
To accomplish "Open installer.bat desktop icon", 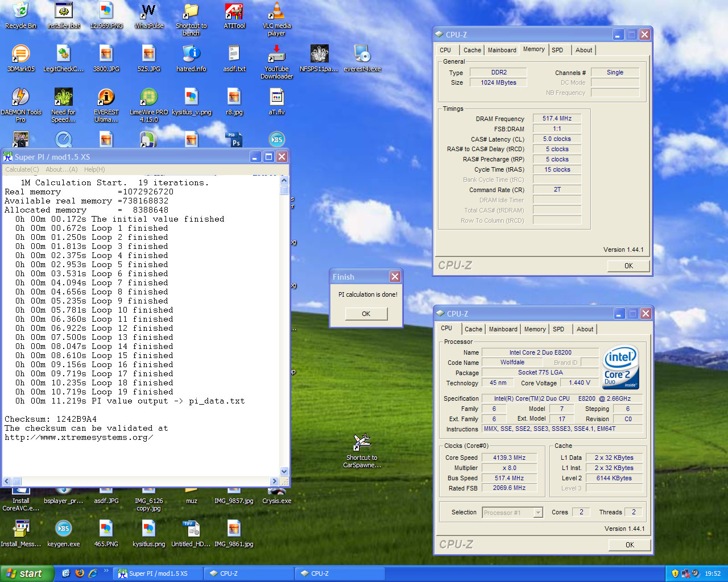I will point(64,15).
